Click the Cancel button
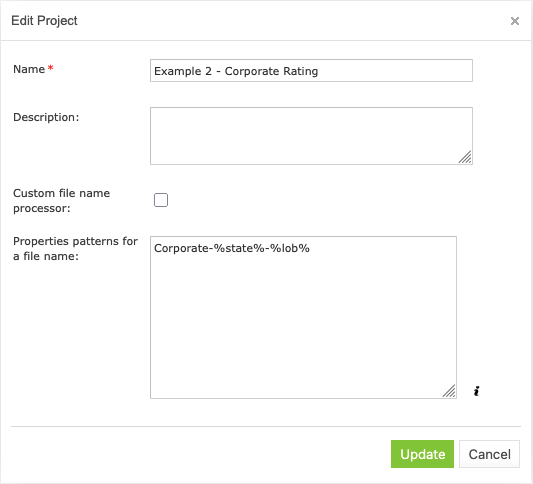 [489, 454]
